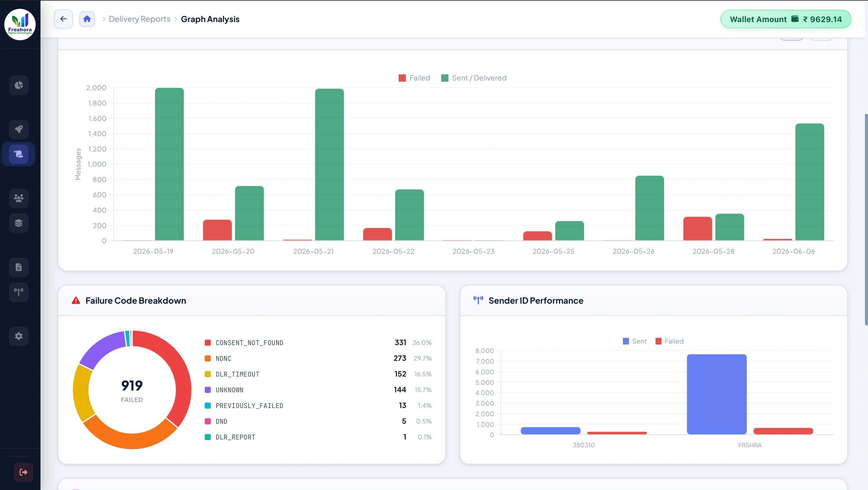Open the pie chart dashboard icon
The width and height of the screenshot is (868, 490).
click(19, 85)
